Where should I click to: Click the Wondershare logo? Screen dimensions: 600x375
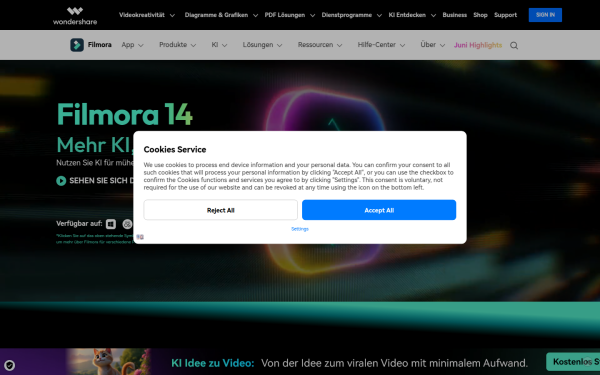tap(75, 16)
